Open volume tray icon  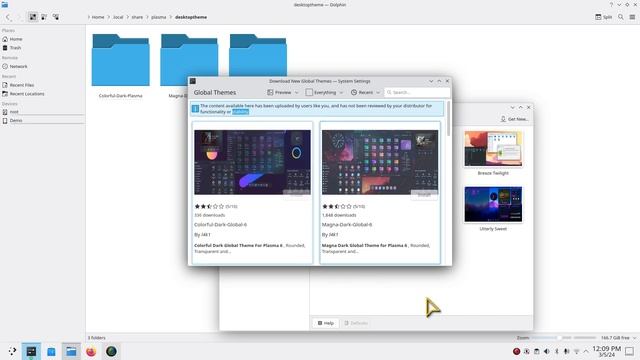(547, 351)
